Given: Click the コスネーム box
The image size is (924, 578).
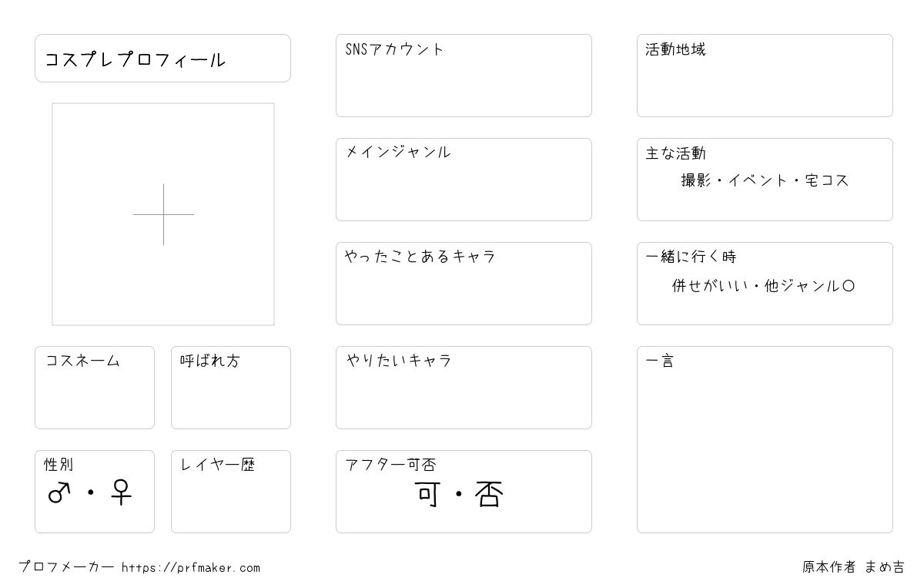Looking at the screenshot, I should coord(95,388).
